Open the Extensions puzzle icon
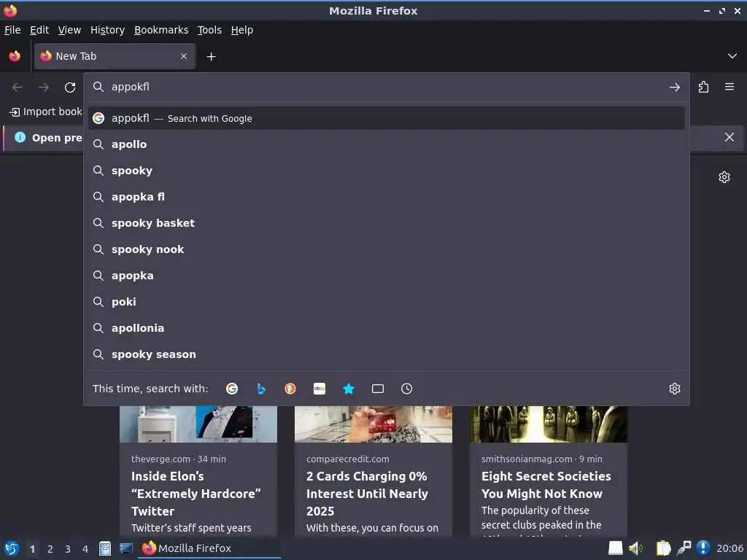The image size is (747, 560). point(704,87)
